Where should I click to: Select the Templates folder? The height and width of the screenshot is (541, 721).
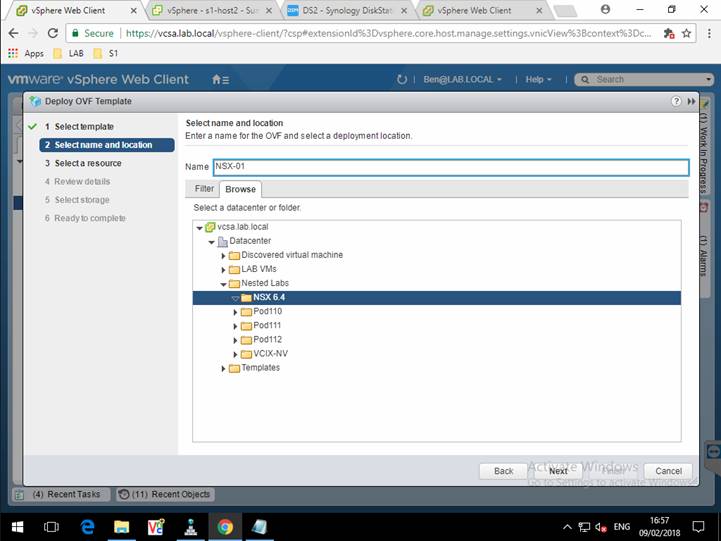pos(260,368)
